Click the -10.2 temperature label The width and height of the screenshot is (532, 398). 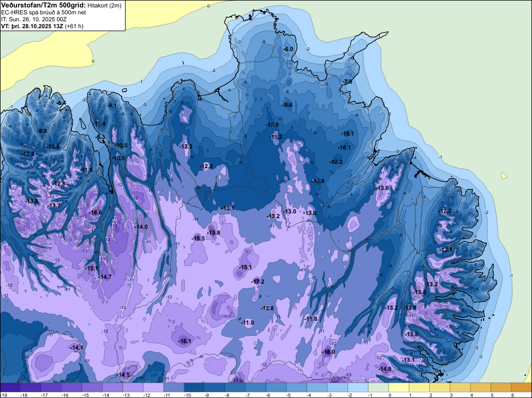click(336, 162)
